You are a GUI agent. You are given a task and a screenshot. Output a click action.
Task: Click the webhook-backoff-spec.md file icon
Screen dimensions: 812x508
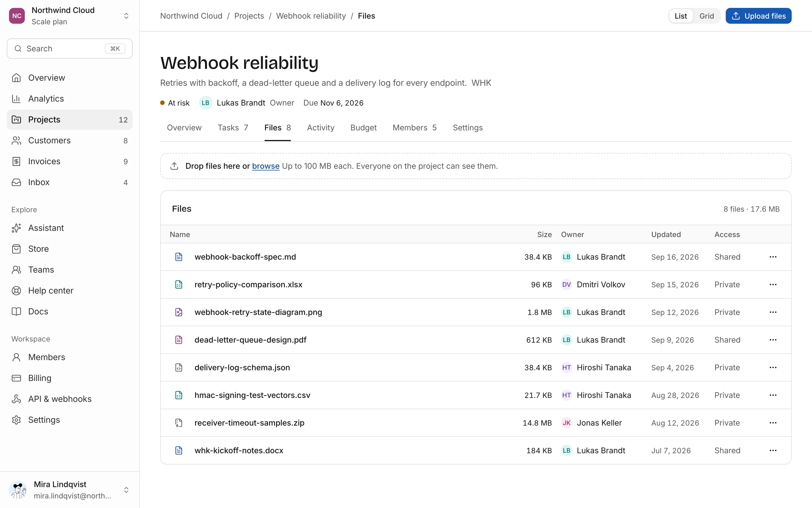[x=179, y=257]
